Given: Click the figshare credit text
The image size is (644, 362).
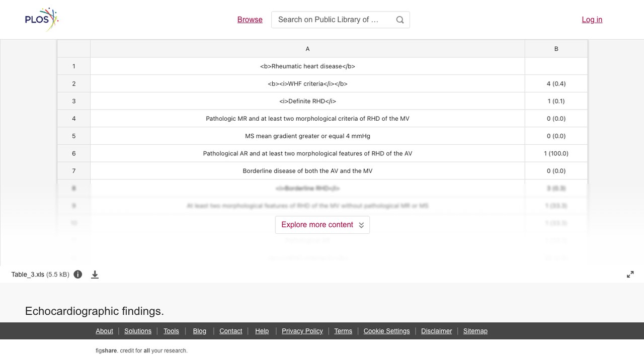Looking at the screenshot, I should click(x=141, y=350).
